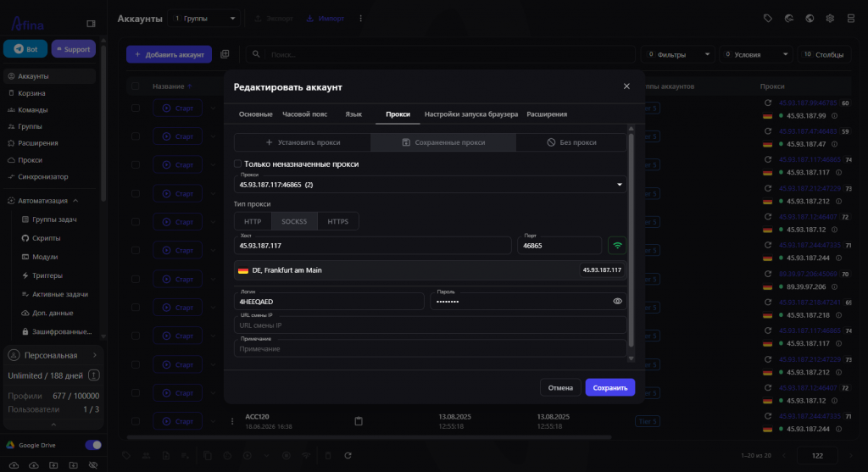
Task: Click the tags icon in top bar
Action: (x=768, y=19)
